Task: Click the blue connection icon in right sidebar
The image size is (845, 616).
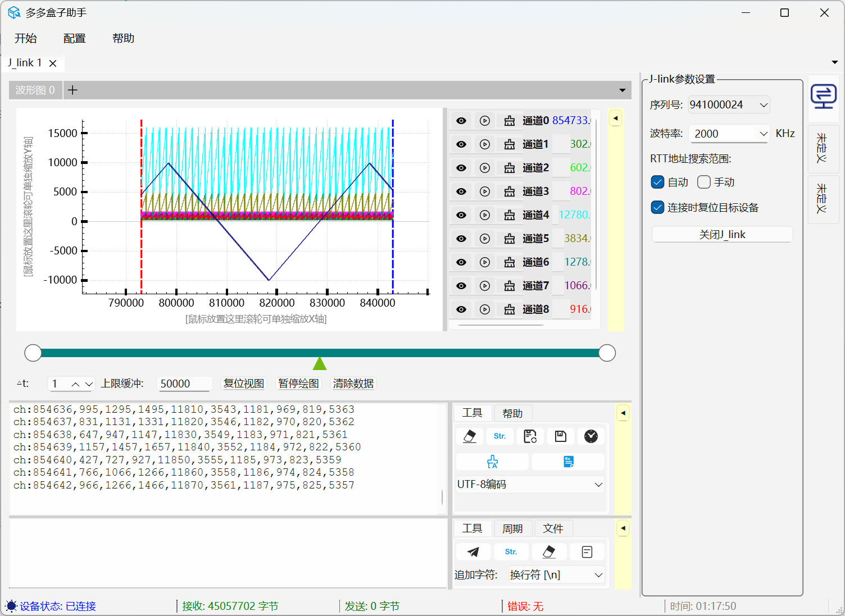Action: pyautogui.click(x=823, y=96)
